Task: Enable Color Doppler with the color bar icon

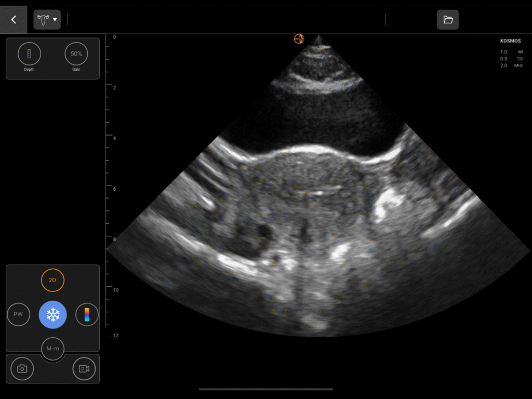Action: pos(87,315)
